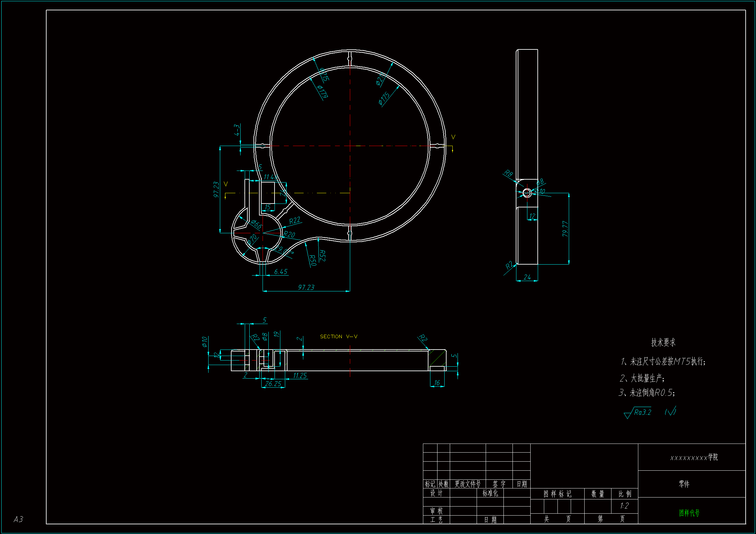Select the 24 width dimension of the side view
Image resolution: width=756 pixels, height=534 pixels.
[527, 277]
